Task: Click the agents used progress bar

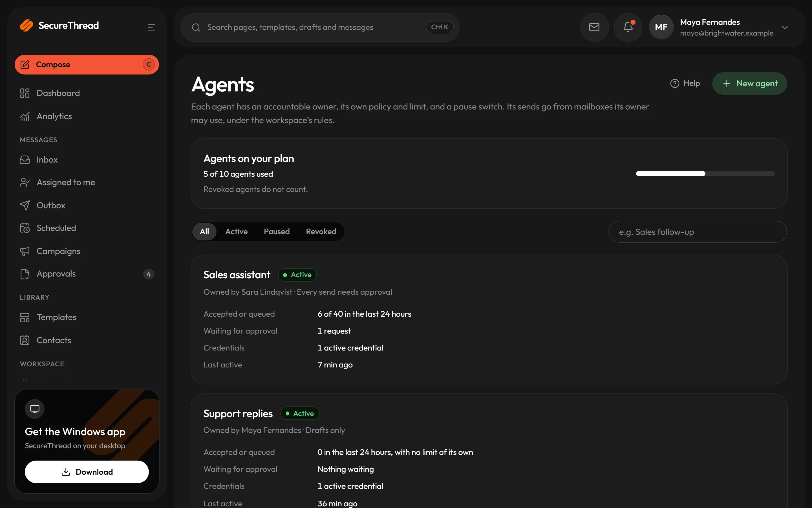Action: pos(705,174)
